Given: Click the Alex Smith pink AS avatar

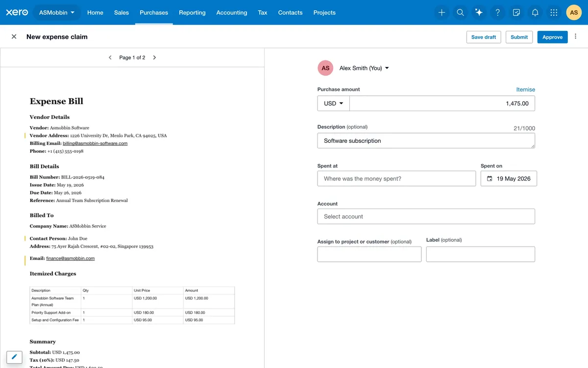Looking at the screenshot, I should click(325, 68).
